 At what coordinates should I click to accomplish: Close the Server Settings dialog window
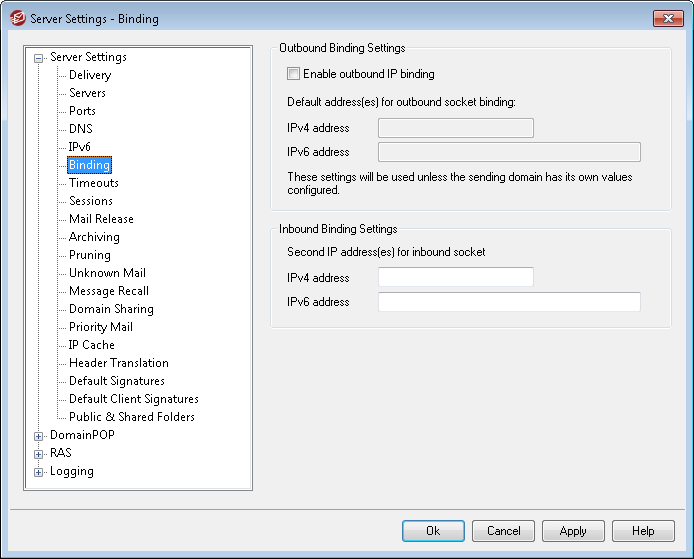668,18
